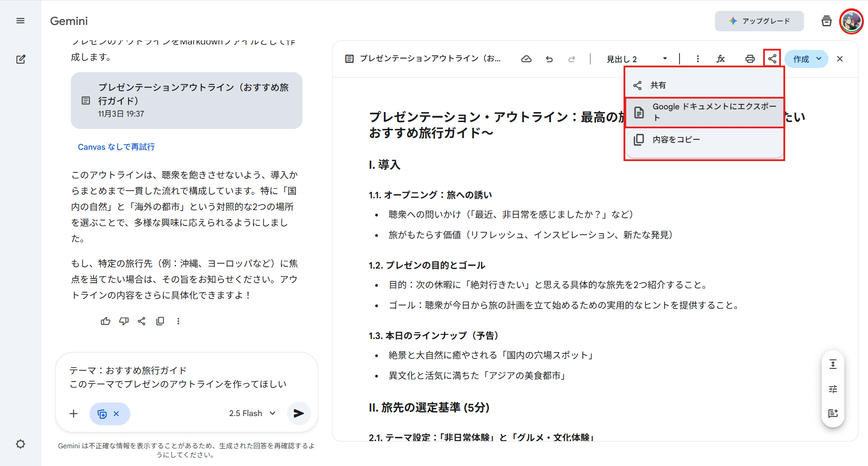Click Canvas なしで再試行 link
The height and width of the screenshot is (466, 868).
pyautogui.click(x=116, y=147)
